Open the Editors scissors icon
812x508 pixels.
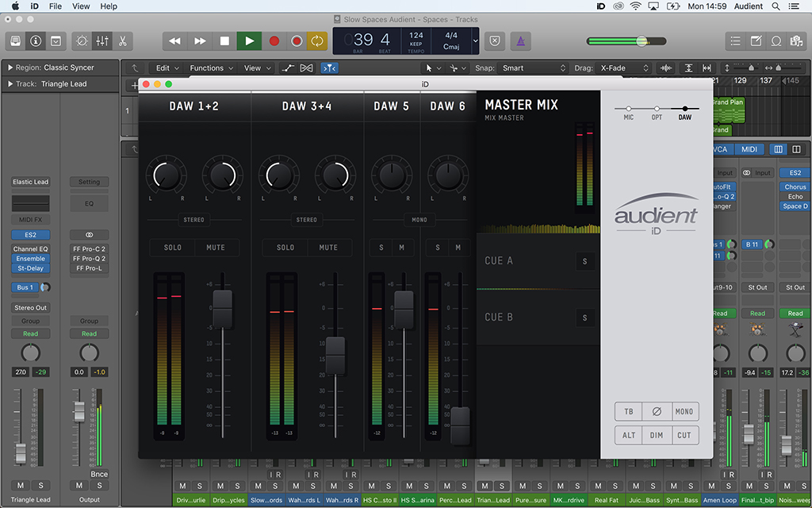[x=123, y=40]
